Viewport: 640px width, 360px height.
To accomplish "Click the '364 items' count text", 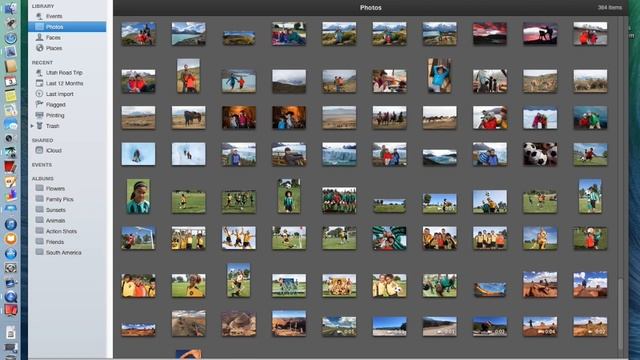I will click(x=610, y=7).
